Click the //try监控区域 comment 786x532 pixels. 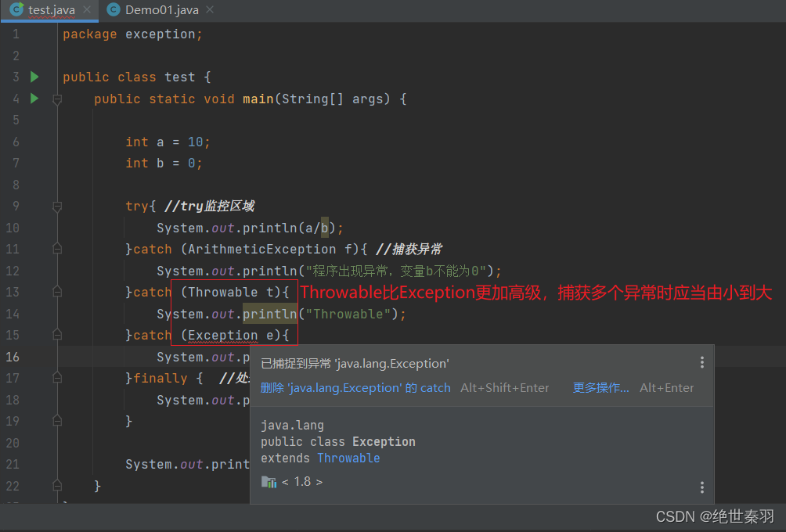pyautogui.click(x=210, y=206)
